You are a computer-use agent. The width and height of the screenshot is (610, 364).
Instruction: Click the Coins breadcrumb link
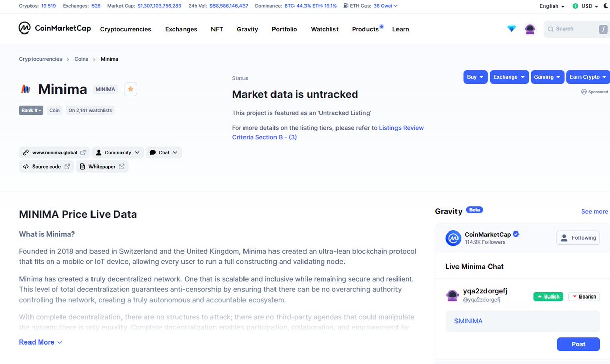tap(81, 59)
